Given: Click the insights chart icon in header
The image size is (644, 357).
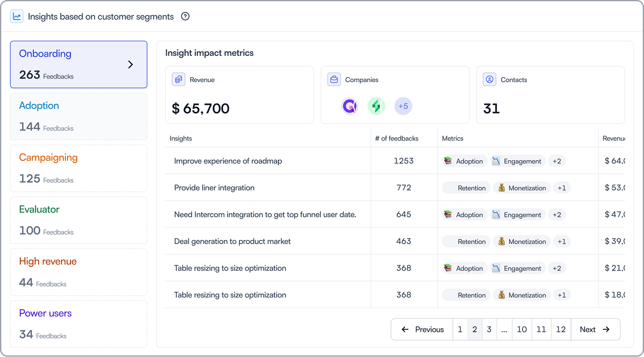Looking at the screenshot, I should [x=17, y=17].
